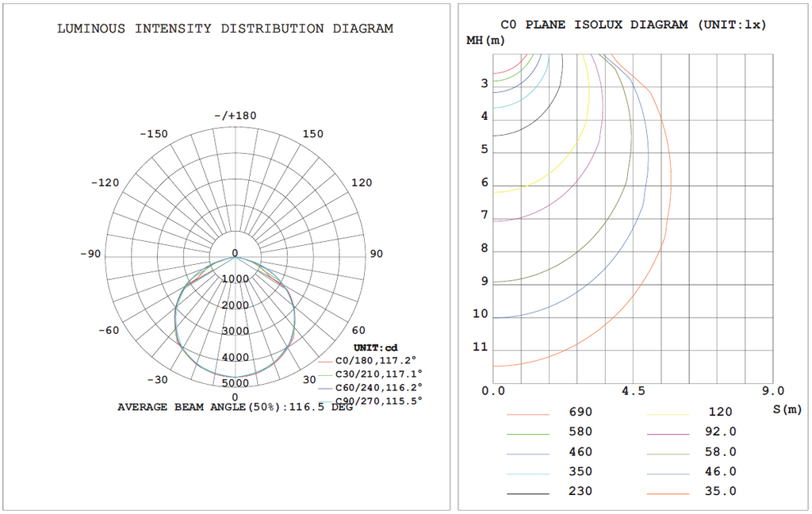Click the UNIT:cd label
Screen dimensions: 812x514
[x=375, y=347]
